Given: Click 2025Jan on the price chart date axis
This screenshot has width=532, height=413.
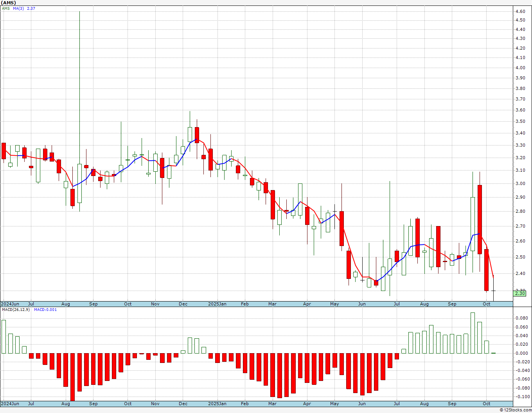Looking at the screenshot, I should pos(217,304).
